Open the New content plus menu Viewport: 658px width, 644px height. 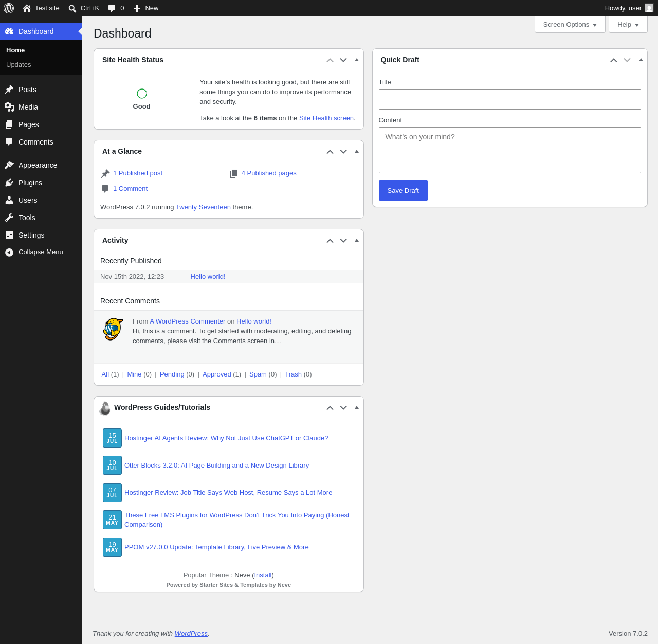[x=146, y=8]
